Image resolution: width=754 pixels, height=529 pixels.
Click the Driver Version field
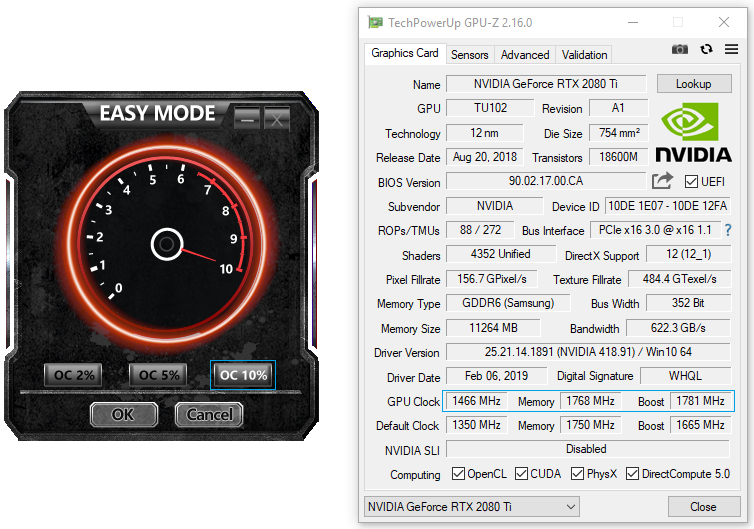(x=588, y=352)
